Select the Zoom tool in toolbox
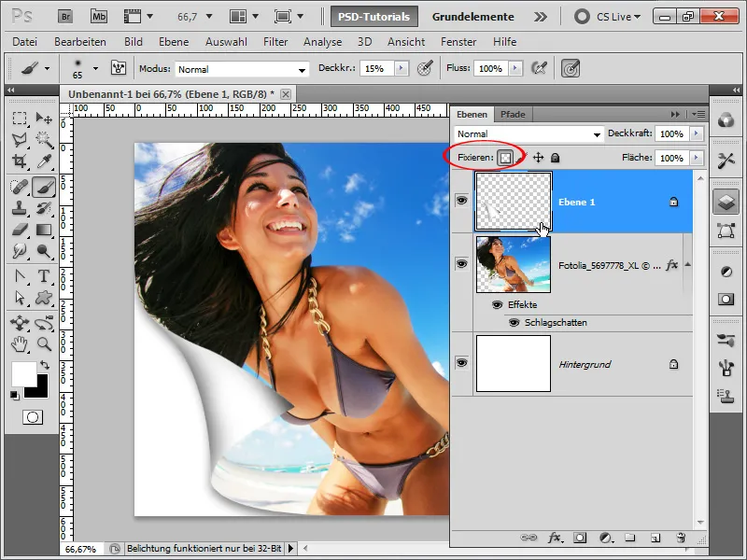 44,343
